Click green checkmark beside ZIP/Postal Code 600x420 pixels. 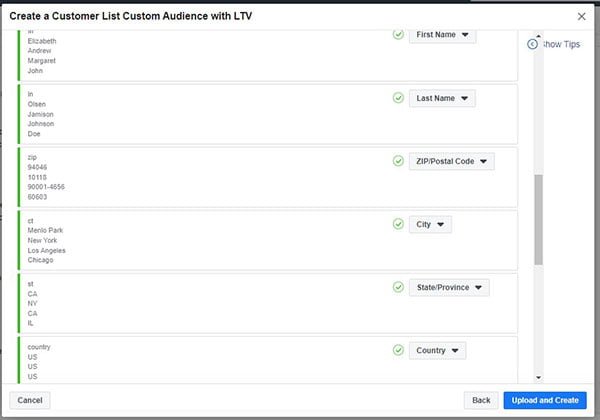[398, 161]
